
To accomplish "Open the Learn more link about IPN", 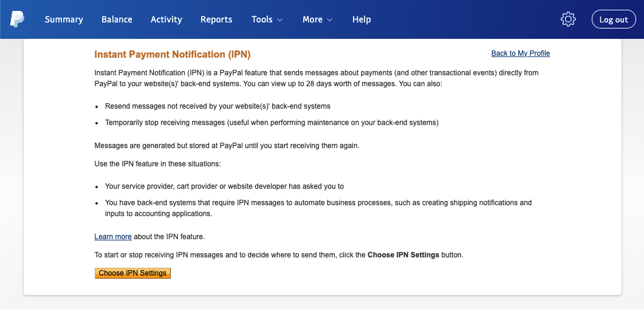I will click(x=113, y=237).
